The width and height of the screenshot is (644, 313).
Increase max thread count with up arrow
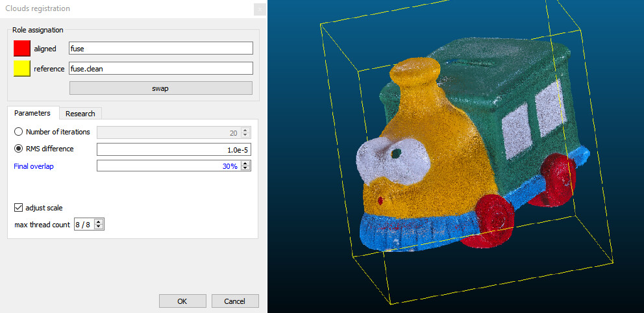(x=99, y=222)
